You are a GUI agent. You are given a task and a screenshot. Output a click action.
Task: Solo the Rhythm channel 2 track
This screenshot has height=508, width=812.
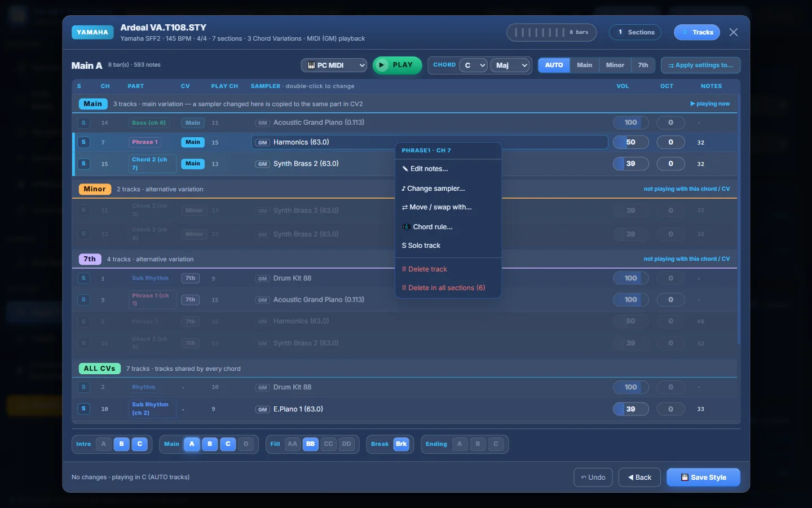tap(83, 387)
